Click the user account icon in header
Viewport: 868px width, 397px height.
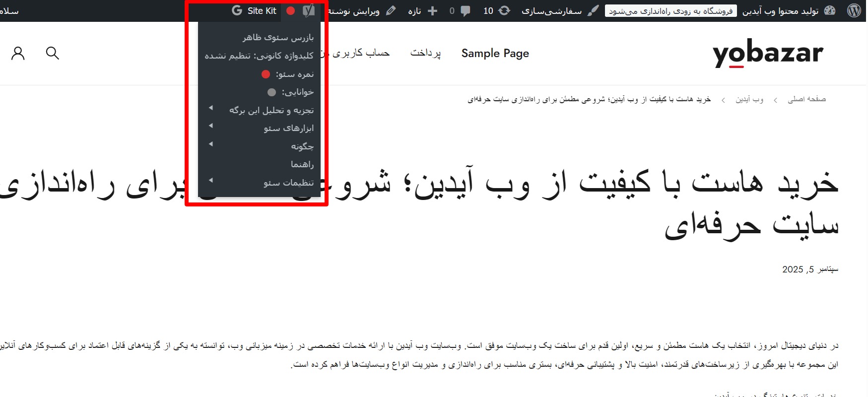pos(18,53)
